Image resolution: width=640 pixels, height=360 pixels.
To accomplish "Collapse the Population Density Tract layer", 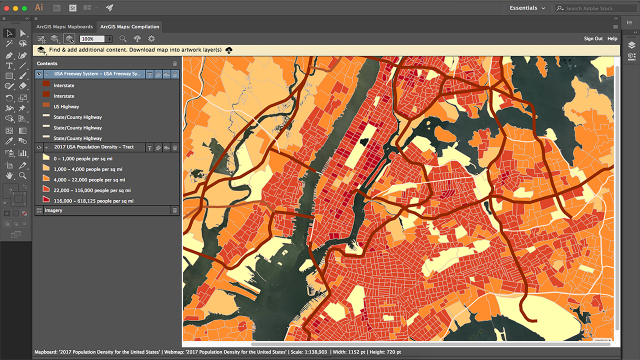I will [46, 147].
